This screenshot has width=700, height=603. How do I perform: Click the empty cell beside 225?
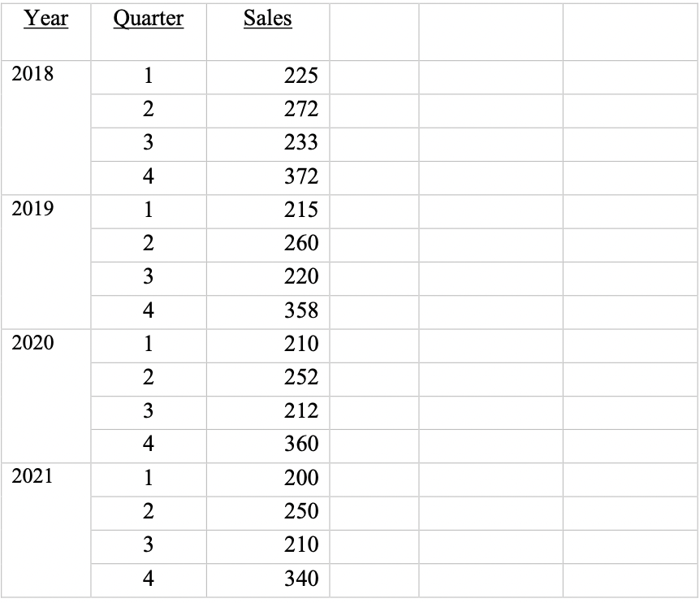374,77
